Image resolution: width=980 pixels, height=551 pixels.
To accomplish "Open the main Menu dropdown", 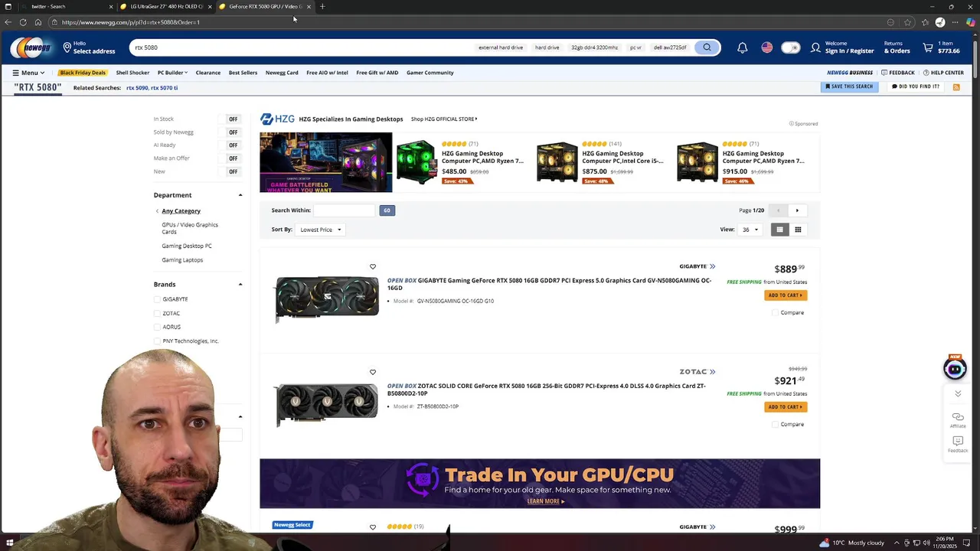I will [x=28, y=73].
